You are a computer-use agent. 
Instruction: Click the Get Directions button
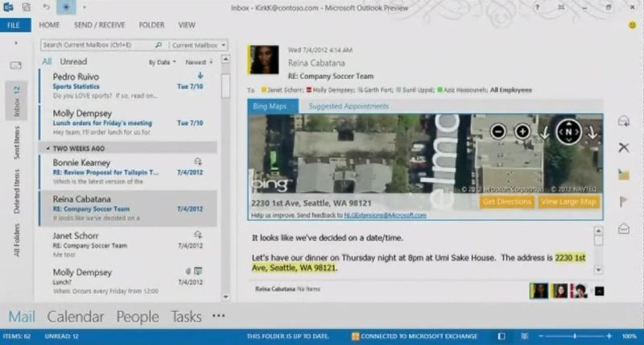click(507, 202)
